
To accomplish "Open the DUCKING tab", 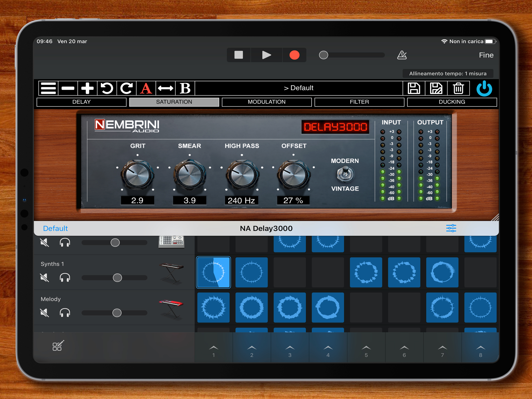I will tap(452, 102).
